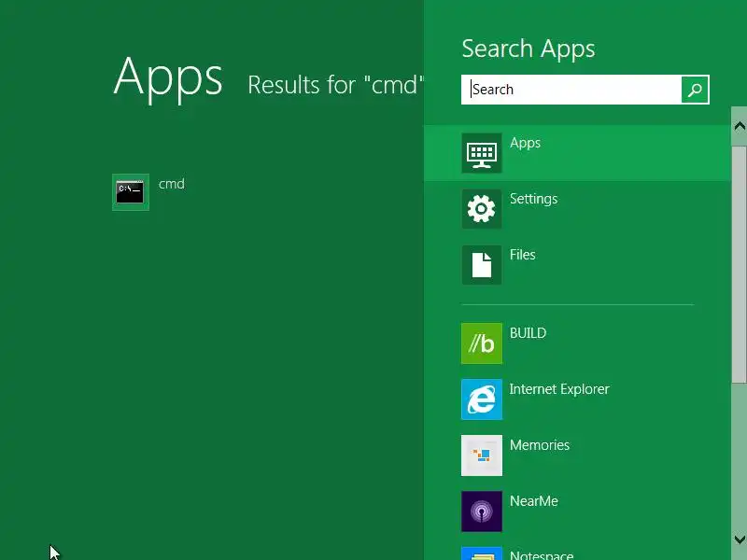Choose the Apps search scope label
Viewport: 747px width, 560px height.
coord(525,143)
